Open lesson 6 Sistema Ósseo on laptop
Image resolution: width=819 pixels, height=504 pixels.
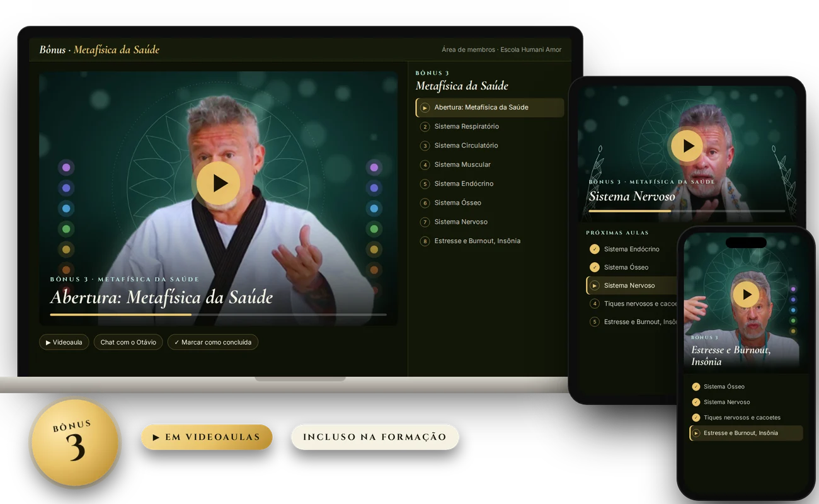coord(490,203)
